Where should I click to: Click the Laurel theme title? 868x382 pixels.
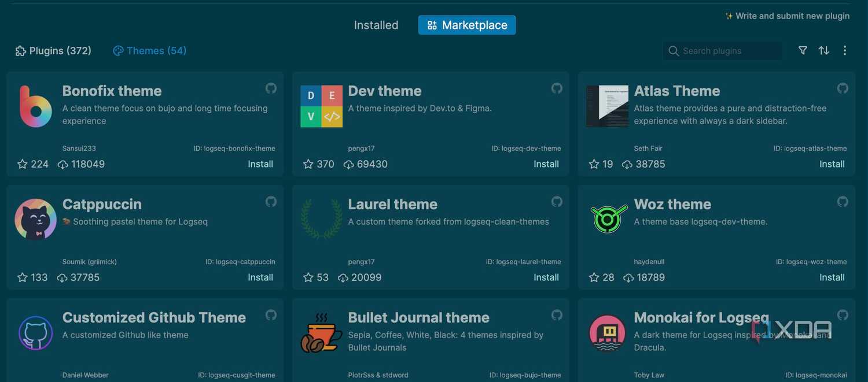[x=393, y=204]
